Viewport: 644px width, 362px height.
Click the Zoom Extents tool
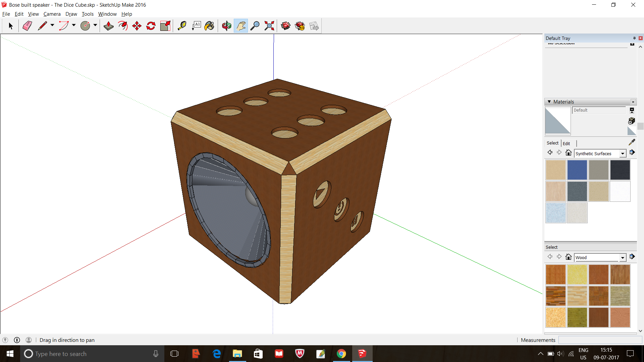[269, 25]
